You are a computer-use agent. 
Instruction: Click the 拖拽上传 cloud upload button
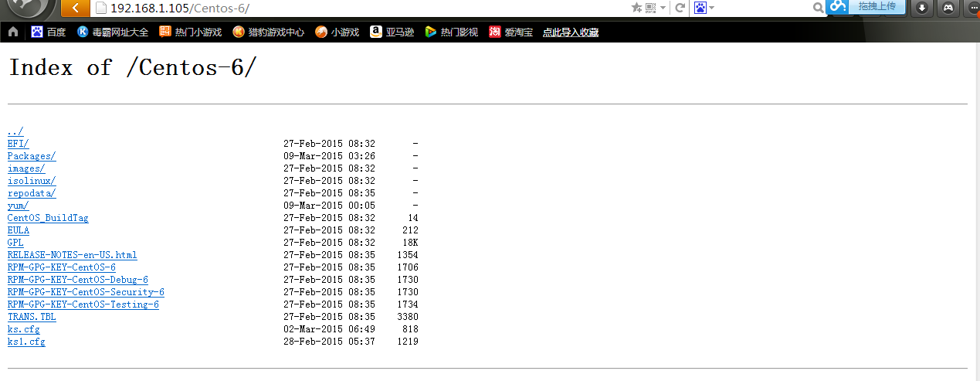876,6
